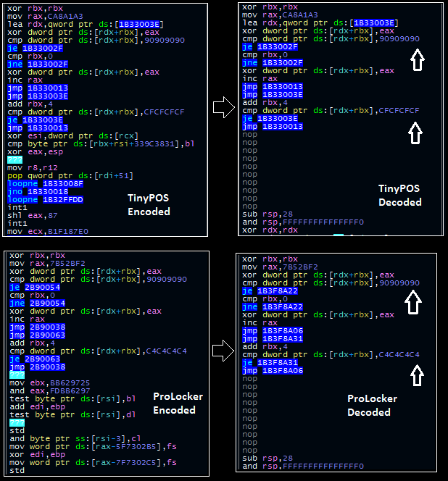Select 'je 1B3F8A22' in ProLocker Decoded
This screenshot has height=481, width=448.
coord(270,291)
